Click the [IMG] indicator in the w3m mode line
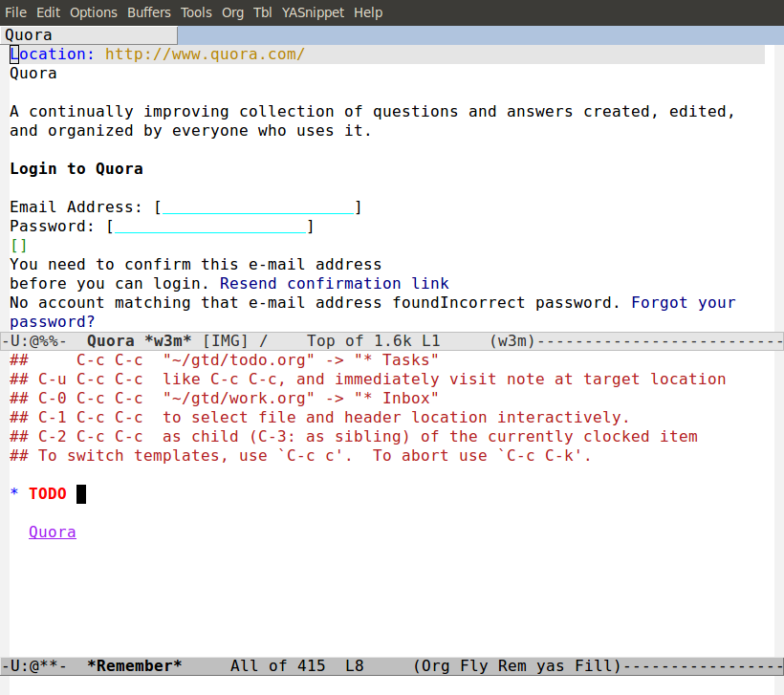784x695 pixels. (x=225, y=341)
